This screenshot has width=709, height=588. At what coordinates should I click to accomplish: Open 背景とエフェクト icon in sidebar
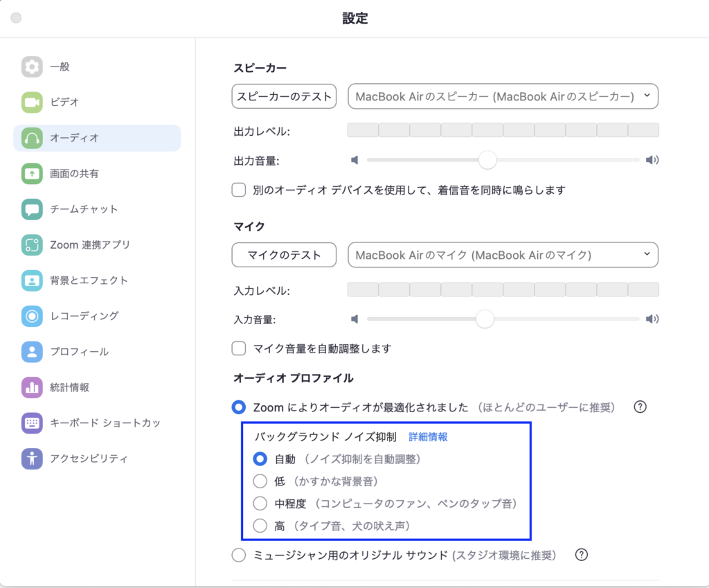[32, 280]
